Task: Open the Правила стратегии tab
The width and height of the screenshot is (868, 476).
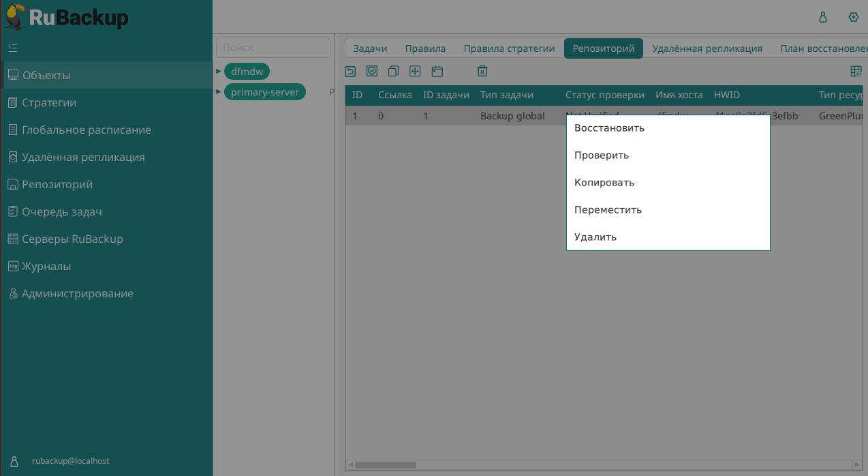Action: coord(509,48)
